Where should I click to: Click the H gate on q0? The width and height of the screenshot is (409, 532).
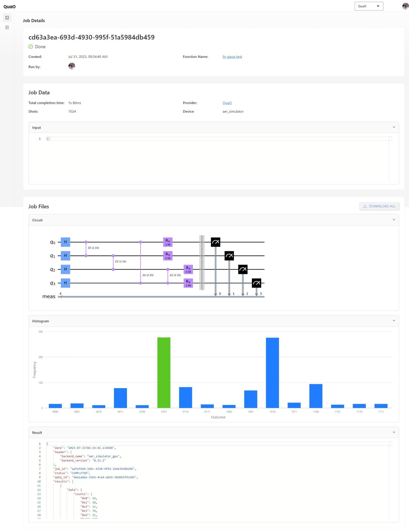(x=66, y=242)
